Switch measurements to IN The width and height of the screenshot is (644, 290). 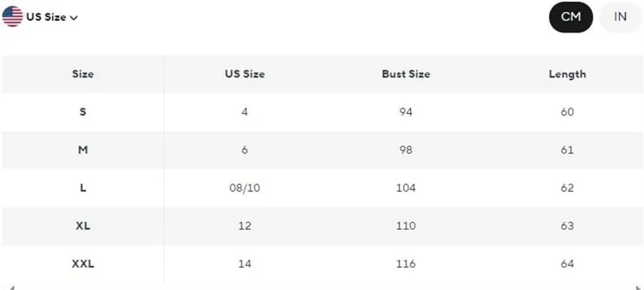[620, 17]
